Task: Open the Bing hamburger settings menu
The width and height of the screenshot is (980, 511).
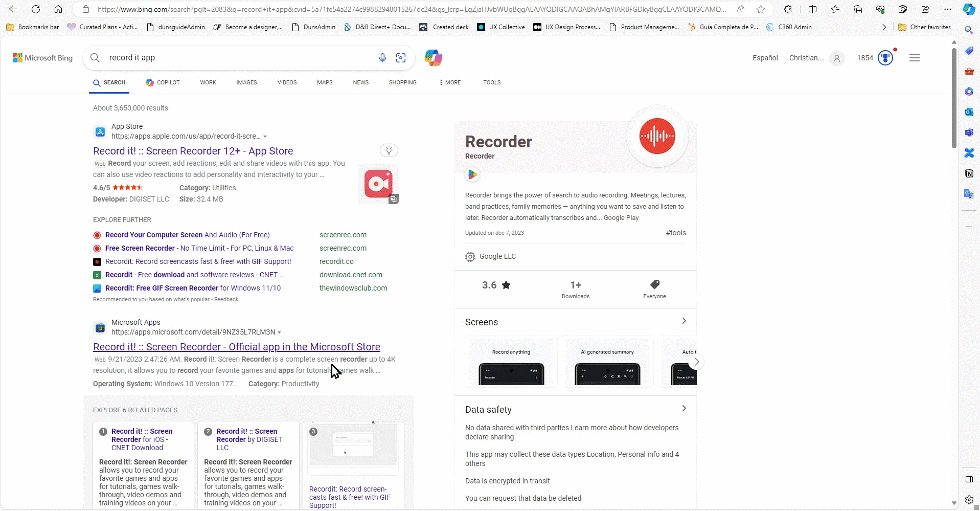Action: [915, 58]
